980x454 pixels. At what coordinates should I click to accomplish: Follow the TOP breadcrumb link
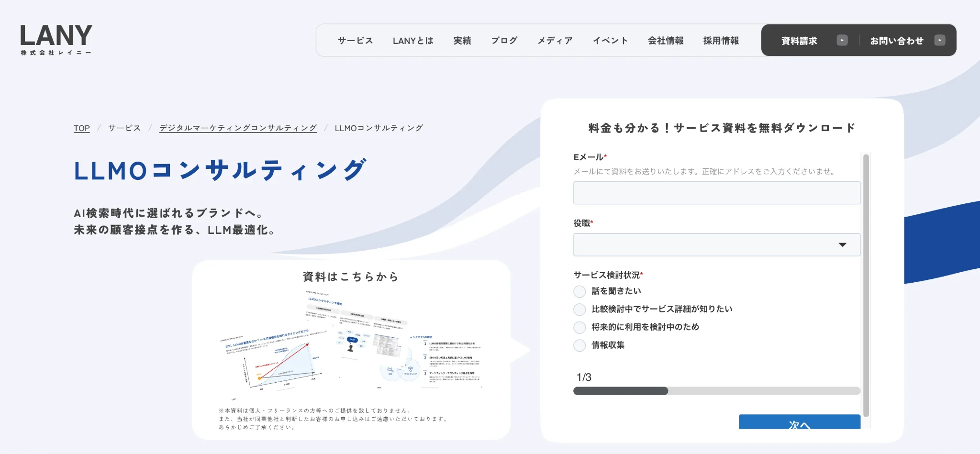coord(82,128)
